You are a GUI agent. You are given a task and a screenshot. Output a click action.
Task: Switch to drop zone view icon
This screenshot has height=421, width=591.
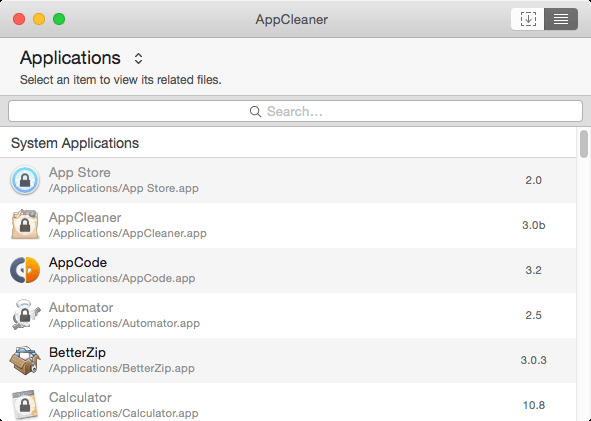click(528, 19)
